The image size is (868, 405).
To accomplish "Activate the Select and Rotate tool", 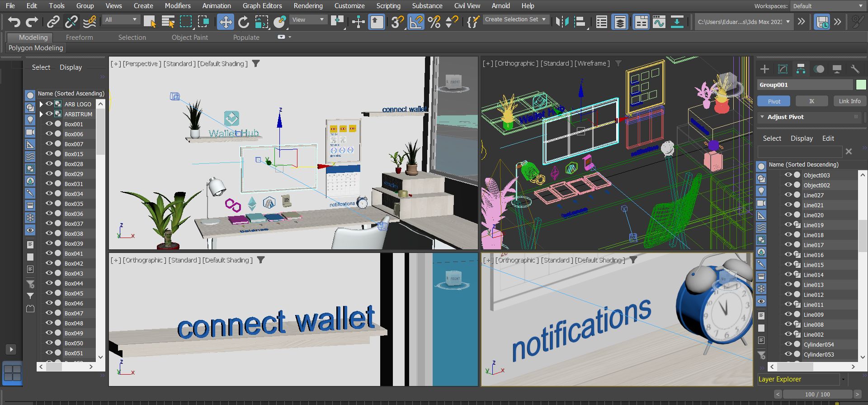I will [x=244, y=21].
